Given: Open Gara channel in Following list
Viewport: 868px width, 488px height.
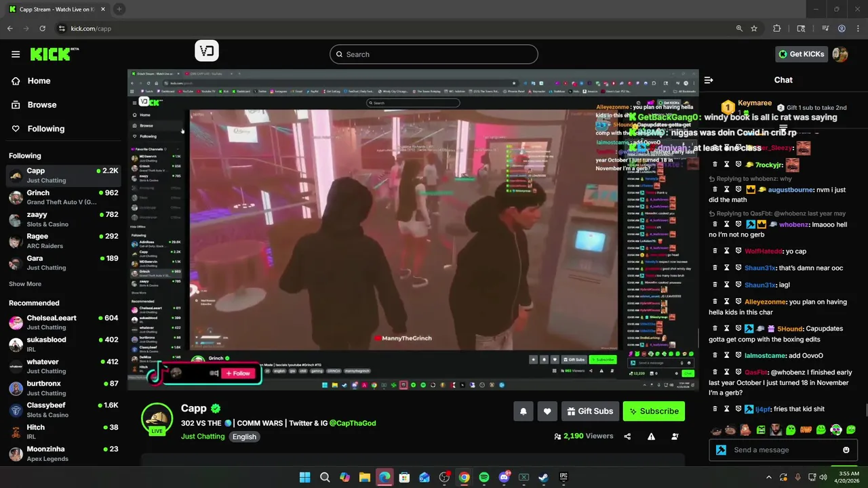Looking at the screenshot, I should pyautogui.click(x=64, y=262).
